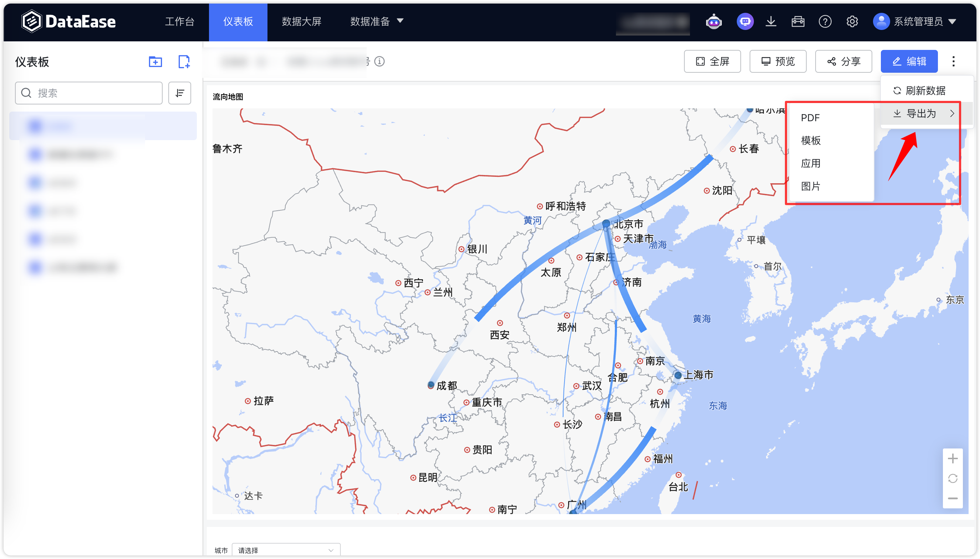Open the download center icon
The image size is (980, 559).
[x=771, y=21]
